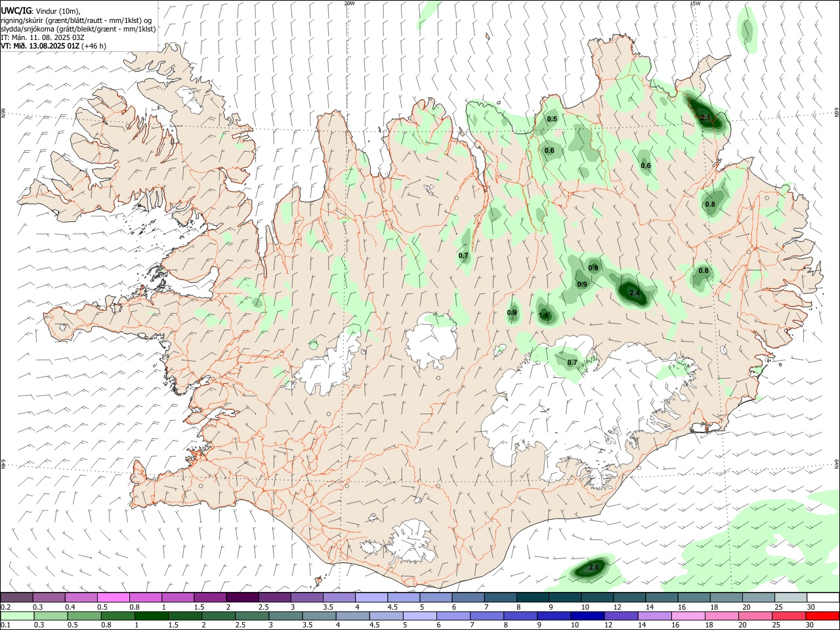Click the 'VT: Mið. 13.08.2025 01Z (+46 h)' line
This screenshot has height=630, width=840.
point(53,46)
